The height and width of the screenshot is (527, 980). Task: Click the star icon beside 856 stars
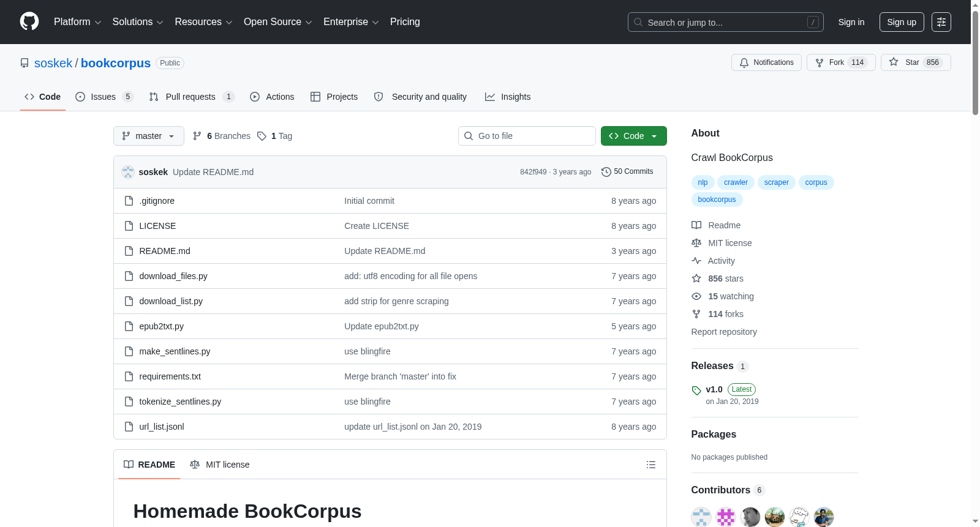696,278
